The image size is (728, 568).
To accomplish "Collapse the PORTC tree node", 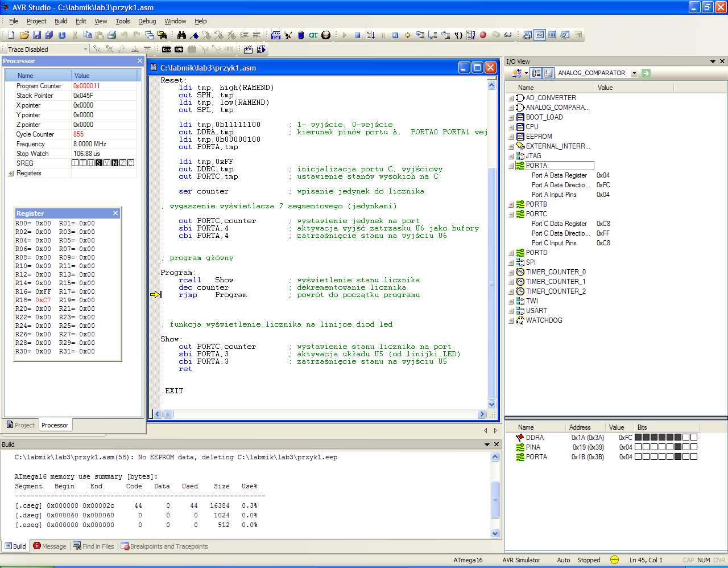I will (511, 214).
